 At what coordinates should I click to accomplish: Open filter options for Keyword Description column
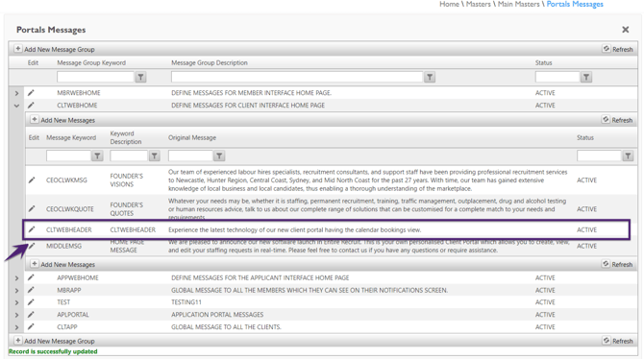[155, 156]
